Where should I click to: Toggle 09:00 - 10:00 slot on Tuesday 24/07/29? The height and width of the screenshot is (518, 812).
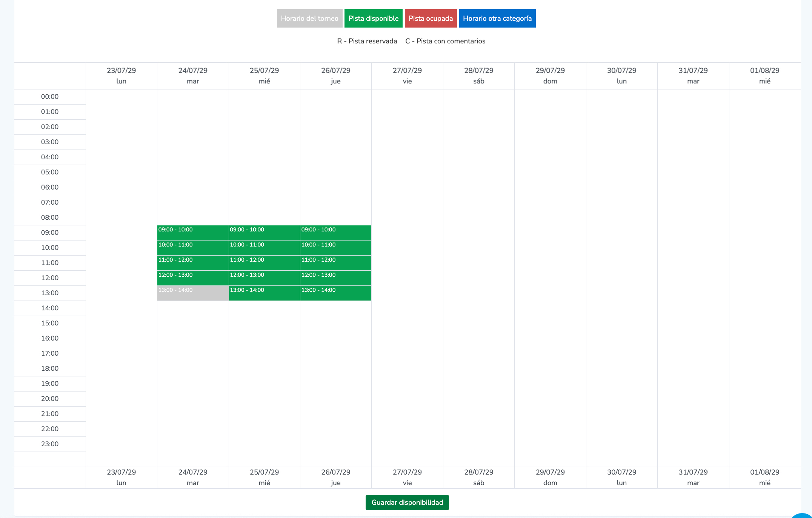pos(193,233)
